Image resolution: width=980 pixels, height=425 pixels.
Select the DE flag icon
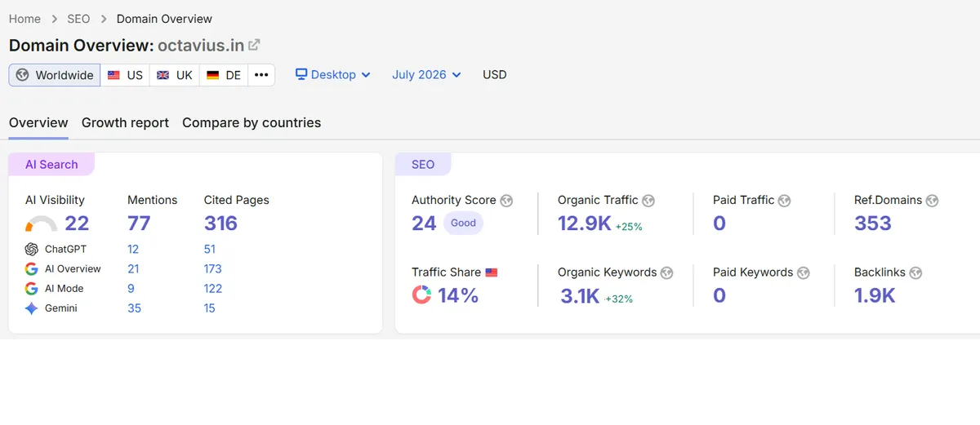tap(213, 75)
